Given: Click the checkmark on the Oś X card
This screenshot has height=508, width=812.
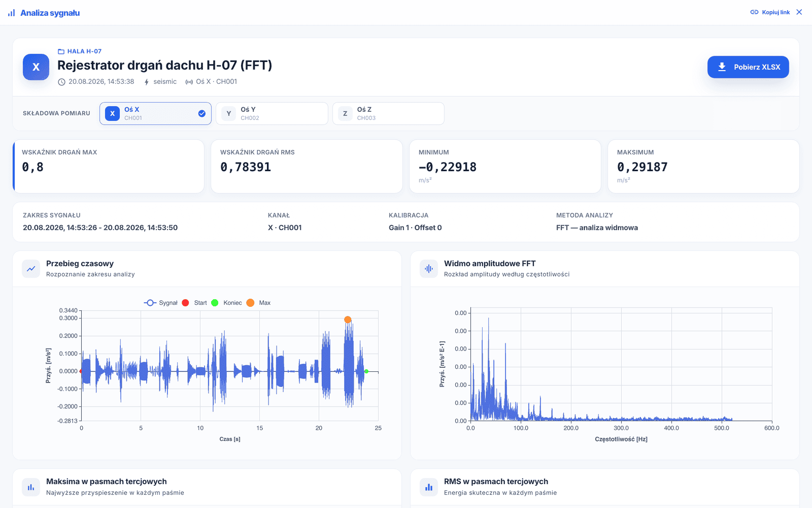Looking at the screenshot, I should point(202,113).
